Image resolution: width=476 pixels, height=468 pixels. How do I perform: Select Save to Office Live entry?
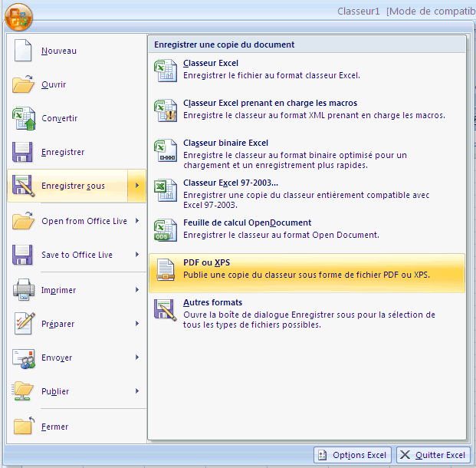click(77, 255)
